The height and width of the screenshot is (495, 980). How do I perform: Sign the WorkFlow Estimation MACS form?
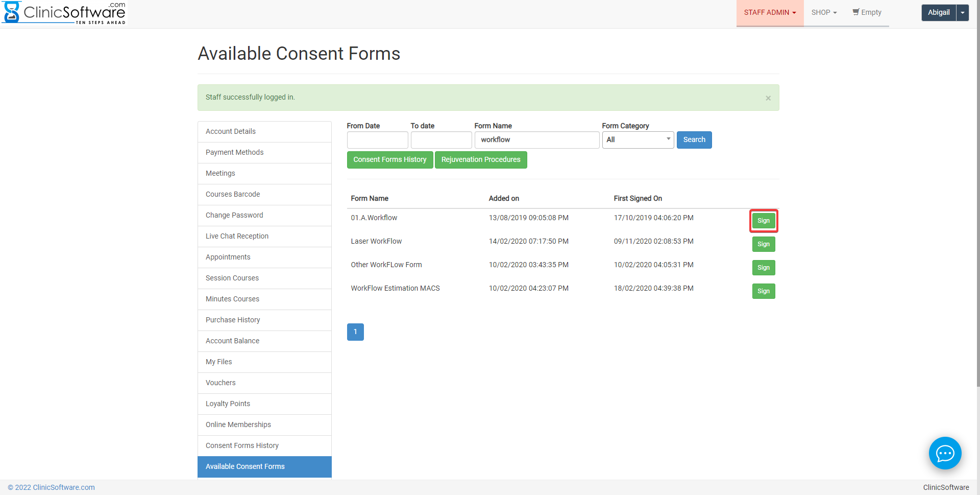763,291
